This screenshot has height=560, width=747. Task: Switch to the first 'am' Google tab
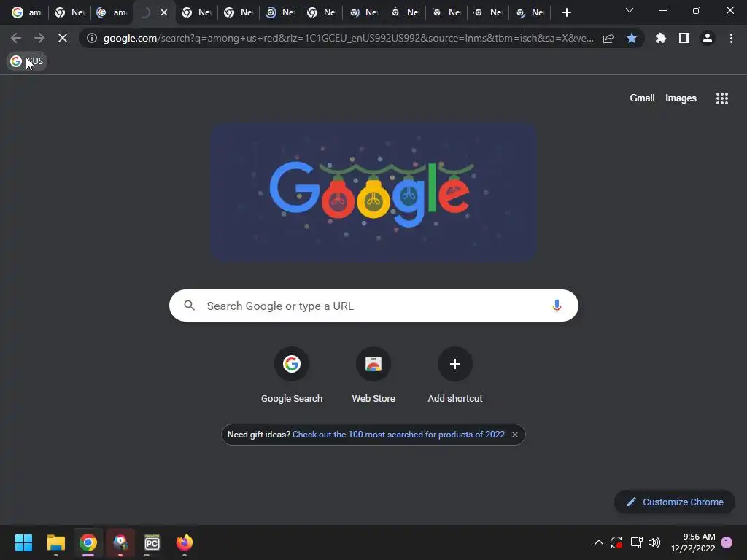[x=26, y=12]
